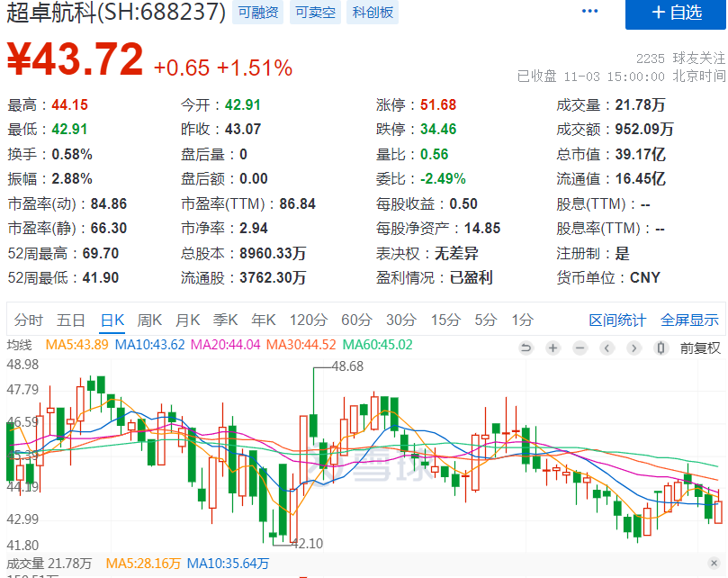The image size is (728, 578).
Task: Select the 1分 interval tab
Action: (x=523, y=321)
